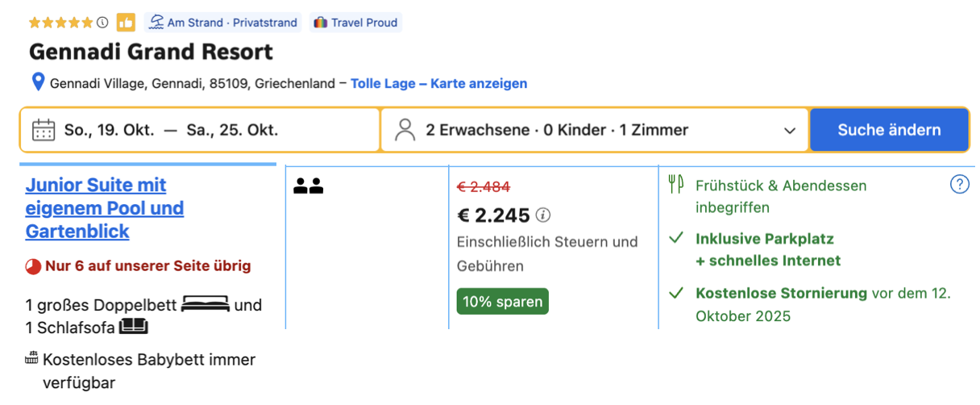Click the blue map pin location icon

click(x=37, y=82)
